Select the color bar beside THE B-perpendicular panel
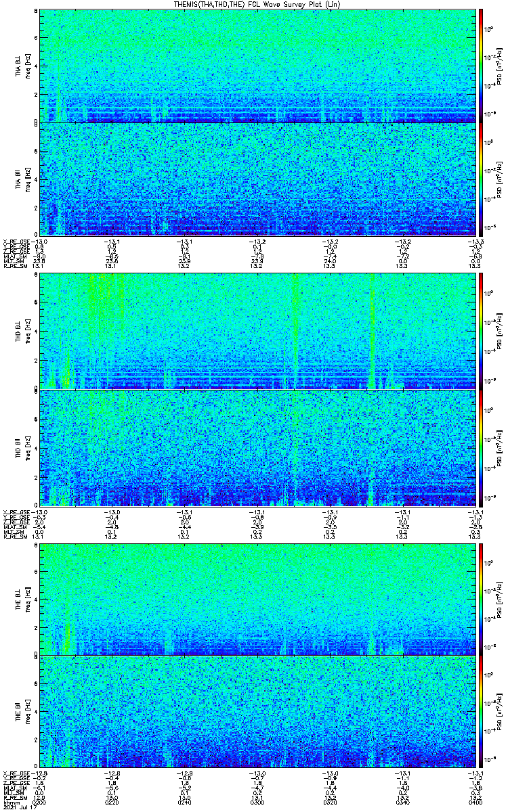The image size is (508, 812). click(482, 598)
